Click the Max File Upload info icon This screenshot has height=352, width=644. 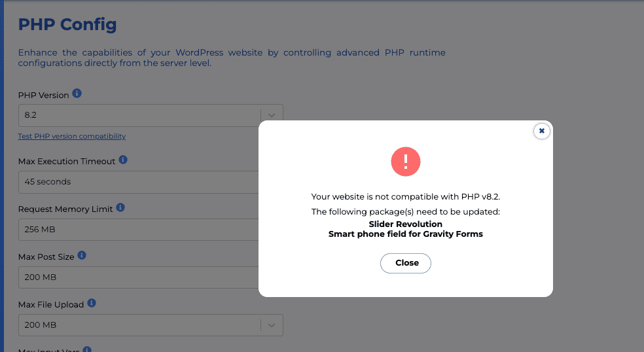92,303
